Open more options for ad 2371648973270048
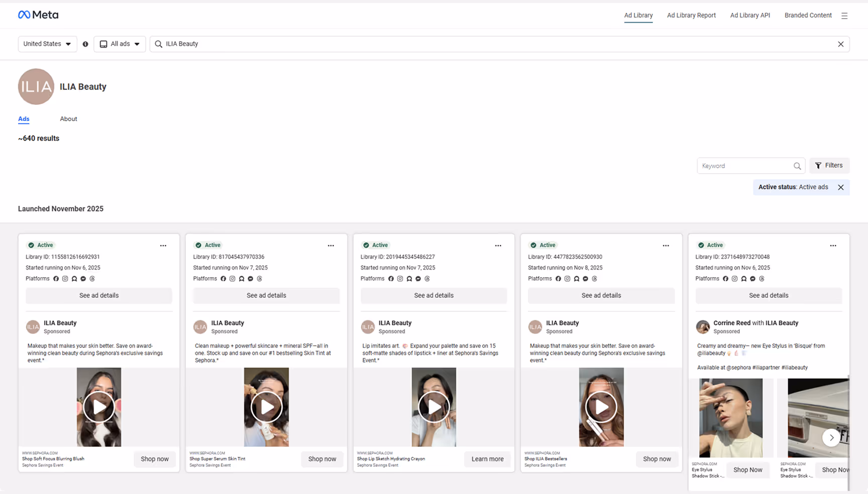Viewport: 868px width, 494px height. tap(833, 245)
